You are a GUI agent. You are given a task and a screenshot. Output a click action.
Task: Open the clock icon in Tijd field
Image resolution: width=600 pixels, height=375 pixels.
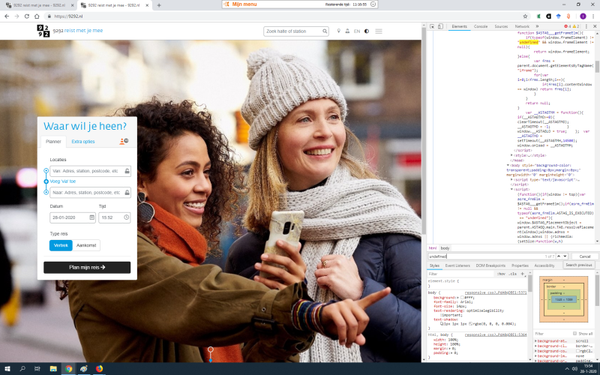pos(126,217)
